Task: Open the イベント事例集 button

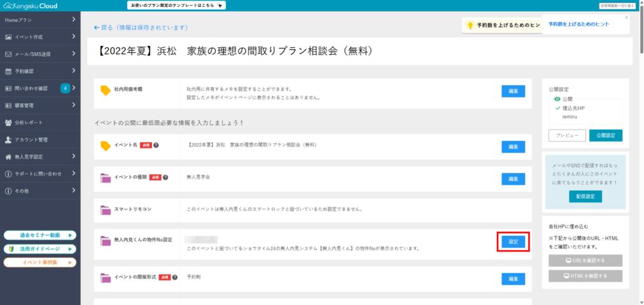Action: [40, 262]
